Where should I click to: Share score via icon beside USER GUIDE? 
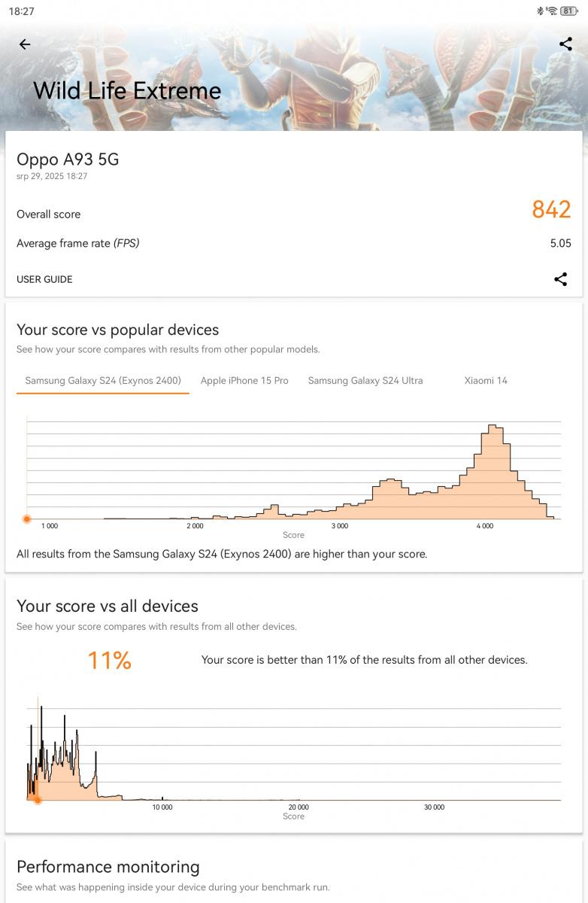(x=560, y=279)
